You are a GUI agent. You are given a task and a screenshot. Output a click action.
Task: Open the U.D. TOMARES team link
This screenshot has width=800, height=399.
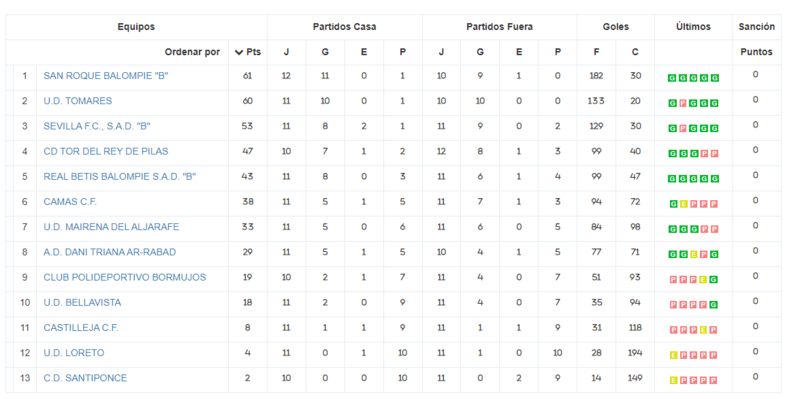(78, 101)
